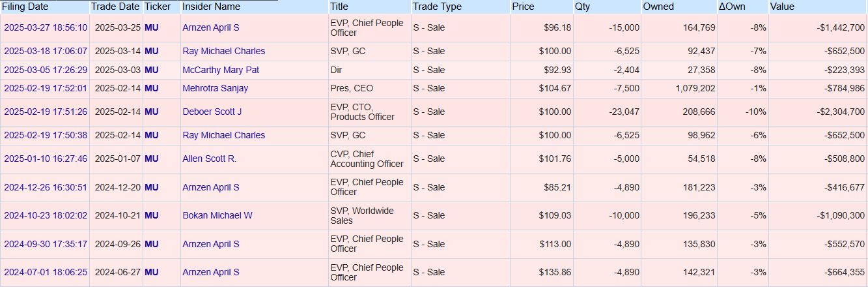Image resolution: width=868 pixels, height=287 pixels.
Task: Open Deboer Scott J insider page
Action: pyautogui.click(x=212, y=112)
